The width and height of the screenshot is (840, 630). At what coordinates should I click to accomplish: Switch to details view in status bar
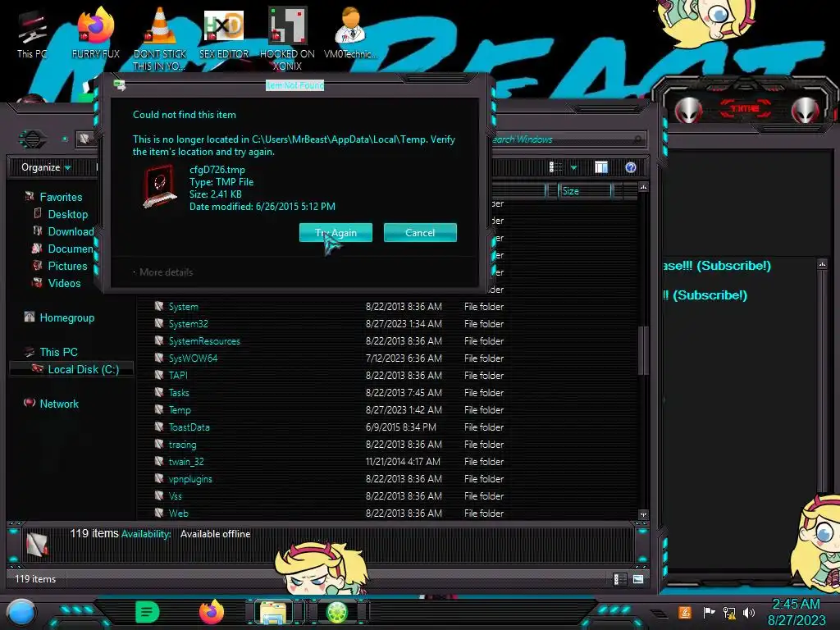point(620,579)
